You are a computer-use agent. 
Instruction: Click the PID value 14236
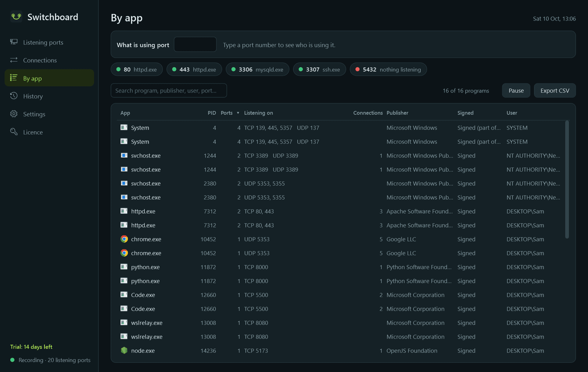tap(208, 351)
